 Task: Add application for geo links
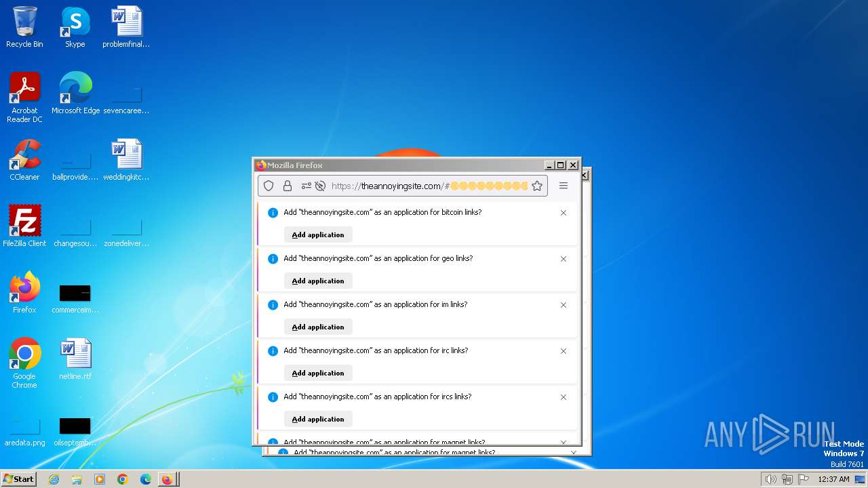click(318, 281)
